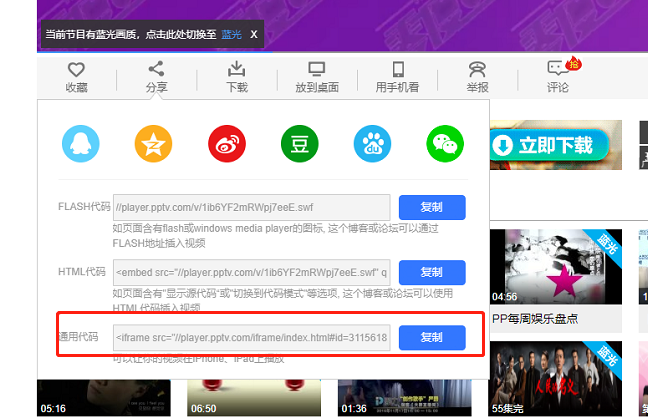648x417 pixels.
Task: Copy the FLASH代码 with 复制 button
Action: coord(432,207)
